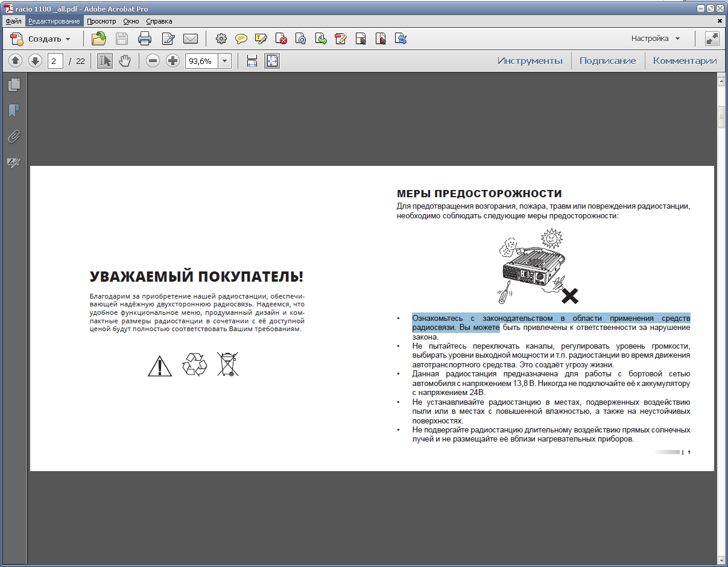The image size is (728, 567).
Task: Click the 93,6% zoom value field
Action: [201, 61]
